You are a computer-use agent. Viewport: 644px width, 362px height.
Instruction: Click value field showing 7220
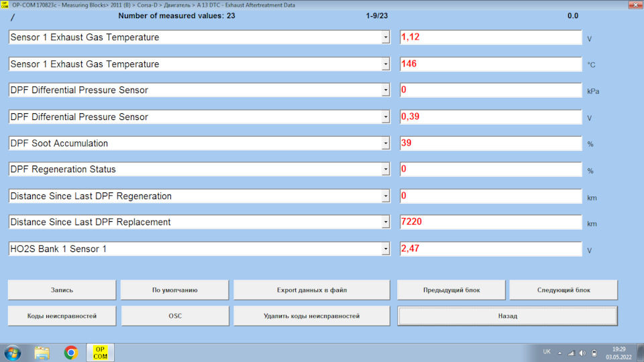[491, 222]
